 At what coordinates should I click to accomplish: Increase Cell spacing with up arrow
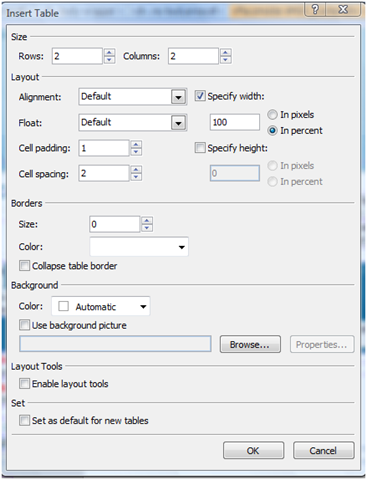(x=136, y=170)
